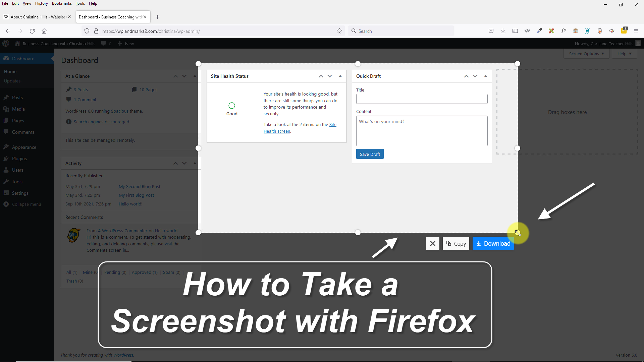The height and width of the screenshot is (362, 644).
Task: Toggle the reader sidebar icon in toolbar
Action: [515, 31]
